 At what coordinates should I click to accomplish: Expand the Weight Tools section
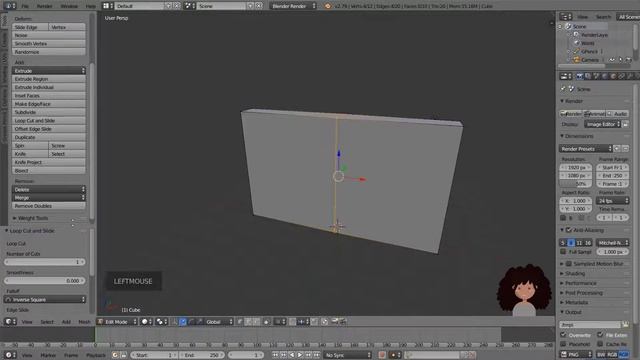(x=33, y=218)
